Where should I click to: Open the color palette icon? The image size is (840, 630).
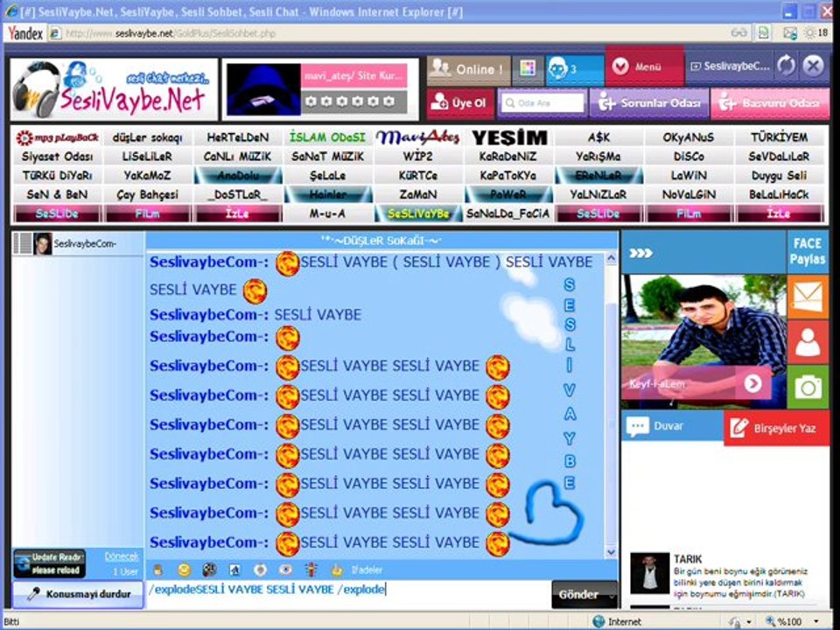pos(528,69)
